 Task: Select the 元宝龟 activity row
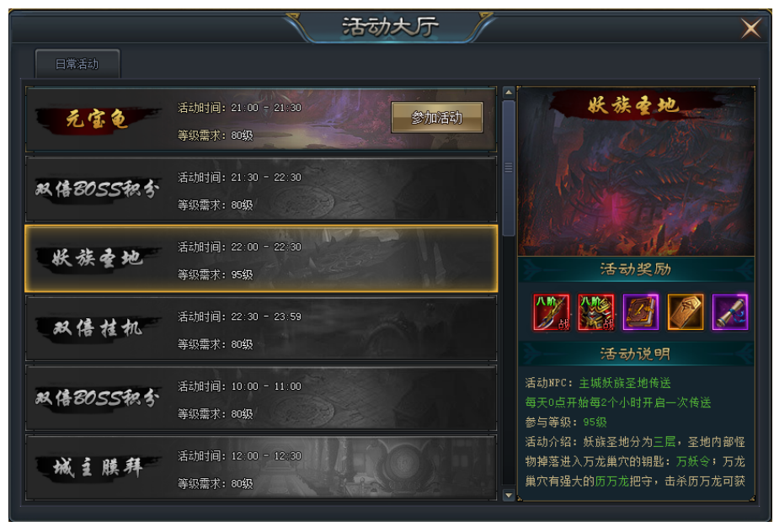[261, 120]
